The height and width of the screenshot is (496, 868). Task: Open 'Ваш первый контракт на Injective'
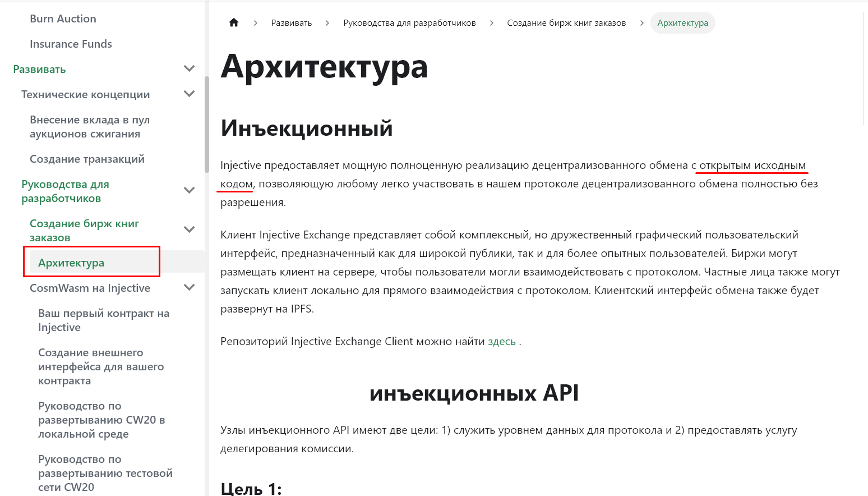point(104,320)
